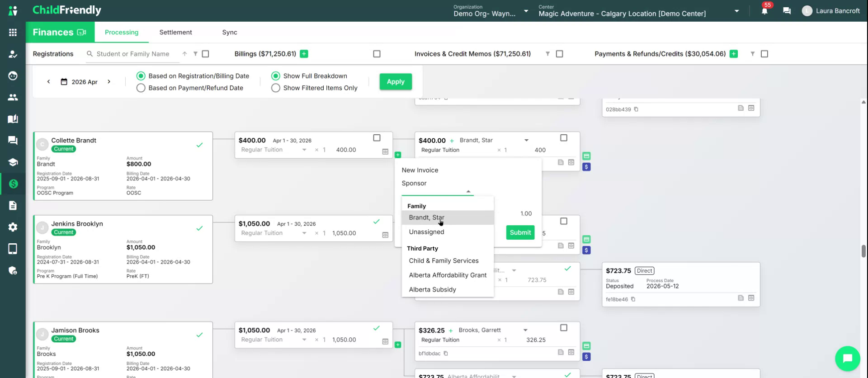This screenshot has height=378, width=868.
Task: Open the book icon in the sidebar
Action: [13, 119]
